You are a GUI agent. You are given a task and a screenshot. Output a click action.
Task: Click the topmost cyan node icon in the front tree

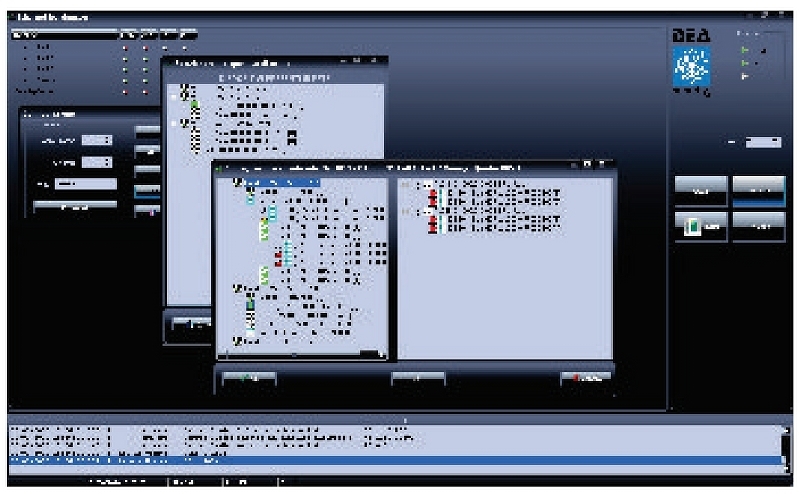tap(250, 198)
